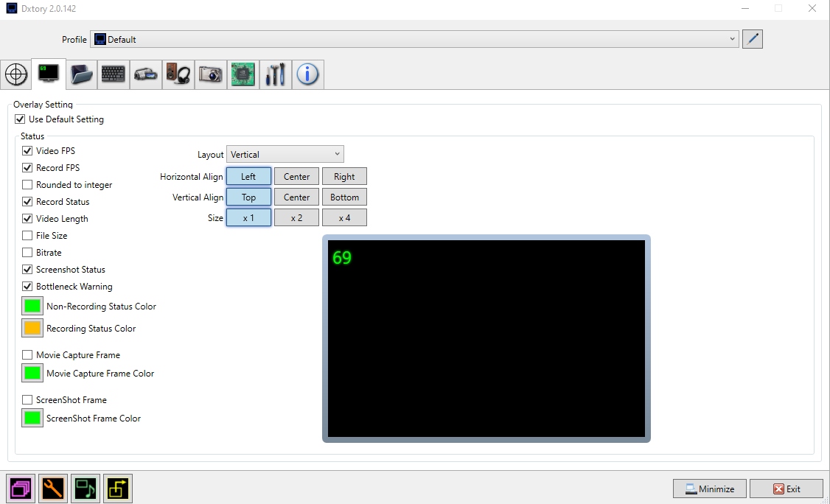This screenshot has height=504, width=830.
Task: Enable the ScreenShot Frame checkbox
Action: click(x=27, y=399)
